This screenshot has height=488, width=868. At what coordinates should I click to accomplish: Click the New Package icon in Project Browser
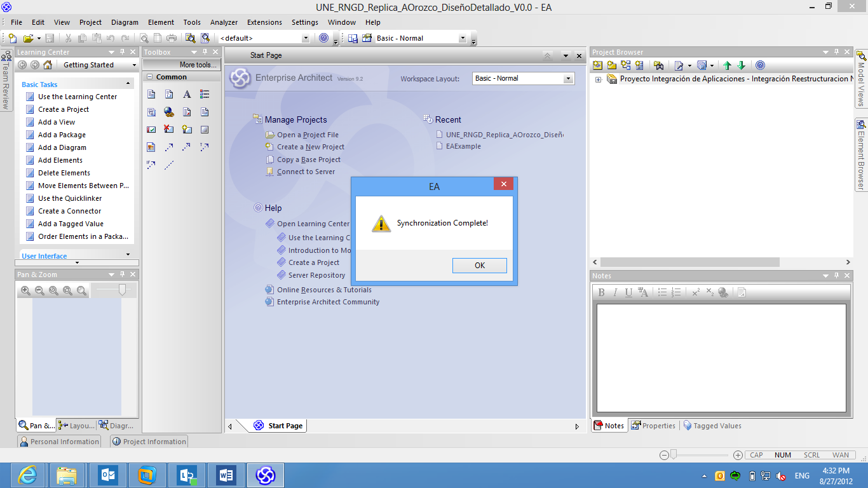point(611,65)
